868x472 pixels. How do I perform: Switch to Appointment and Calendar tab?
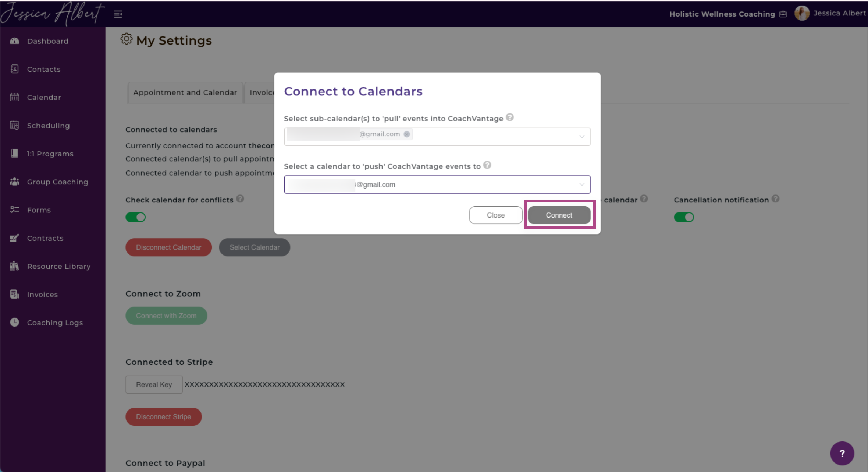point(185,92)
